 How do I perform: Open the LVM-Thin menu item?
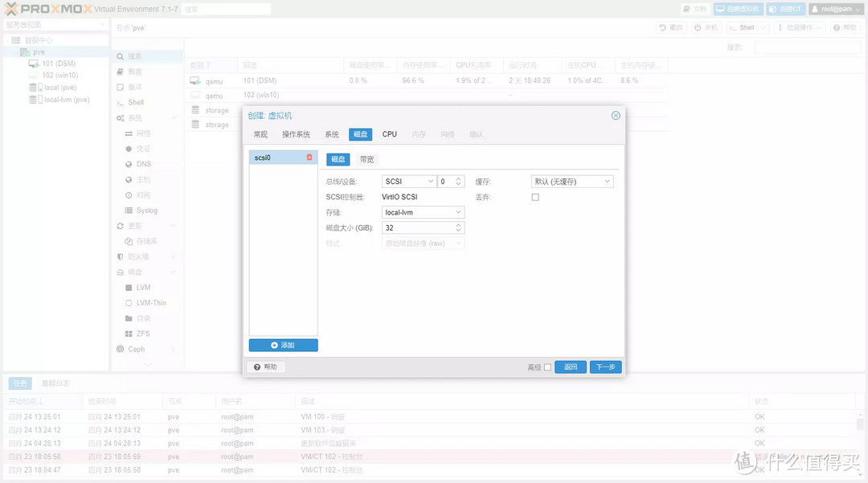tap(149, 303)
